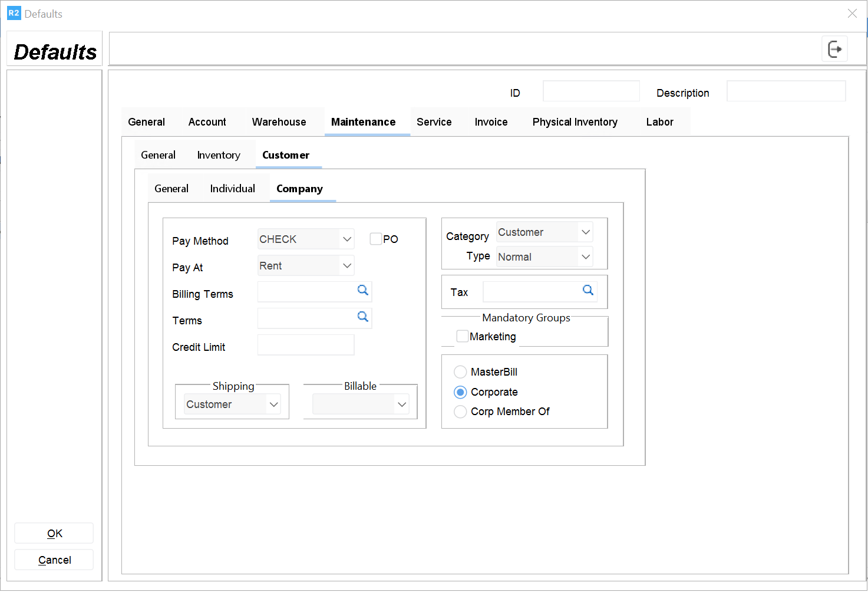Open the Pay At dropdown

(x=346, y=266)
